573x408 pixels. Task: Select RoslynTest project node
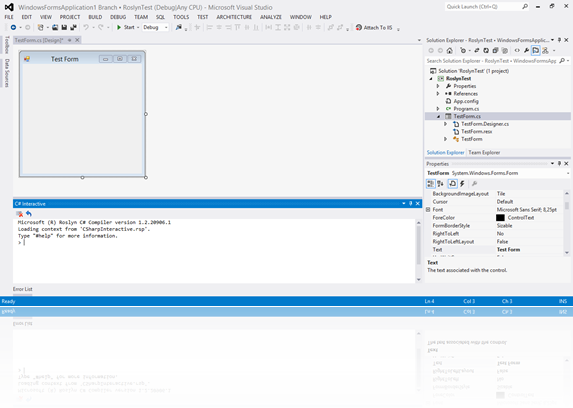(x=458, y=79)
